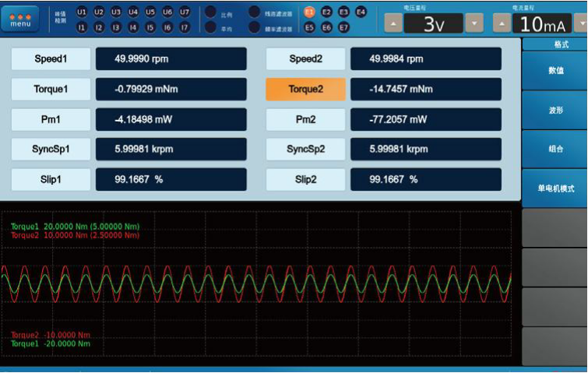Toggle the lower-left round indicator before E5

[x=211, y=27]
